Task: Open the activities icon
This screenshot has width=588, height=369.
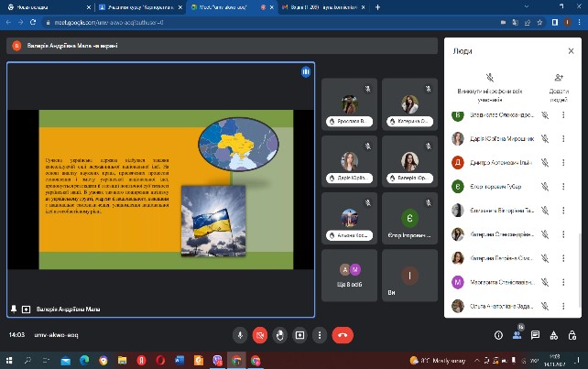Action: point(555,335)
